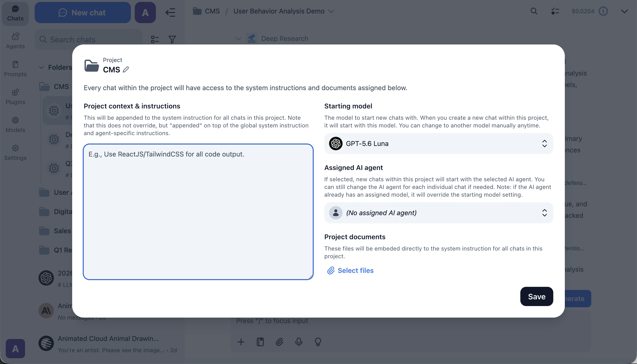Click the Select files paperclip icon
The image size is (637, 364).
tap(331, 270)
